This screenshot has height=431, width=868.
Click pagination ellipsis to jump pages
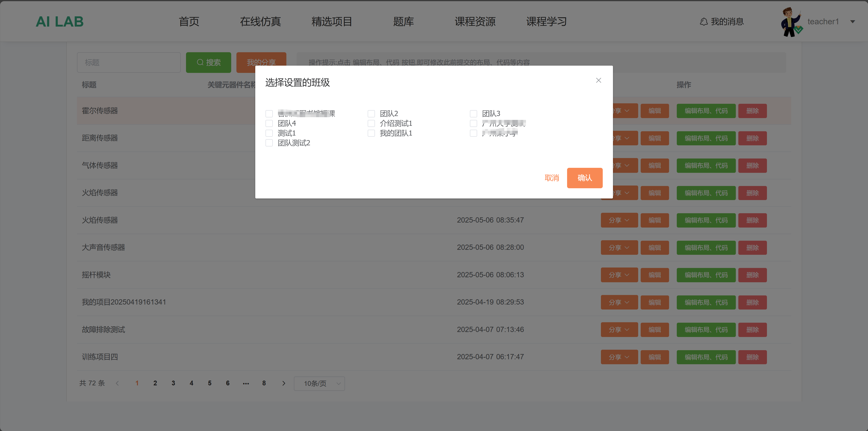click(246, 383)
